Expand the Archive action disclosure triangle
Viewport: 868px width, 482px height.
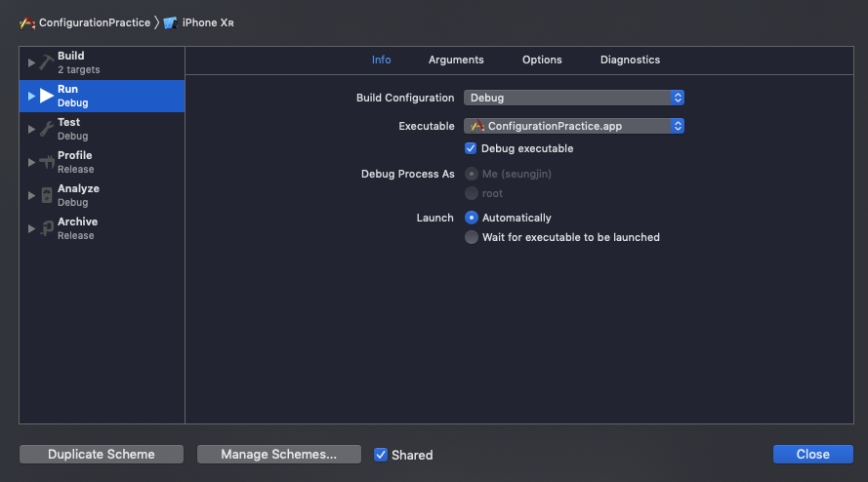[31, 228]
